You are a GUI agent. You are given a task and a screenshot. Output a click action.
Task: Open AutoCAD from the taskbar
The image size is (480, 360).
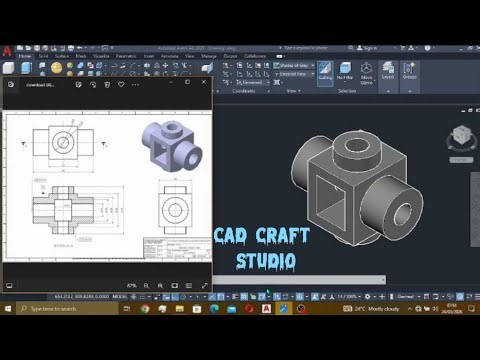click(x=266, y=309)
